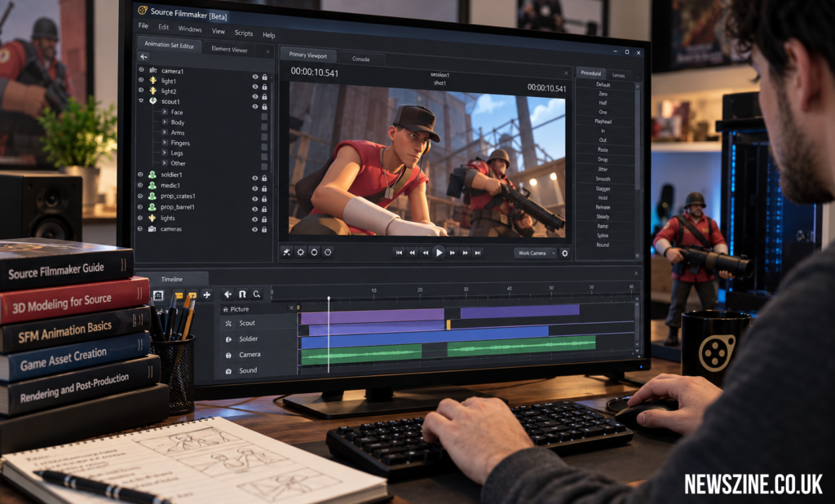The height and width of the screenshot is (504, 835).
Task: Apply the Playhead procedural preset
Action: coord(603,122)
